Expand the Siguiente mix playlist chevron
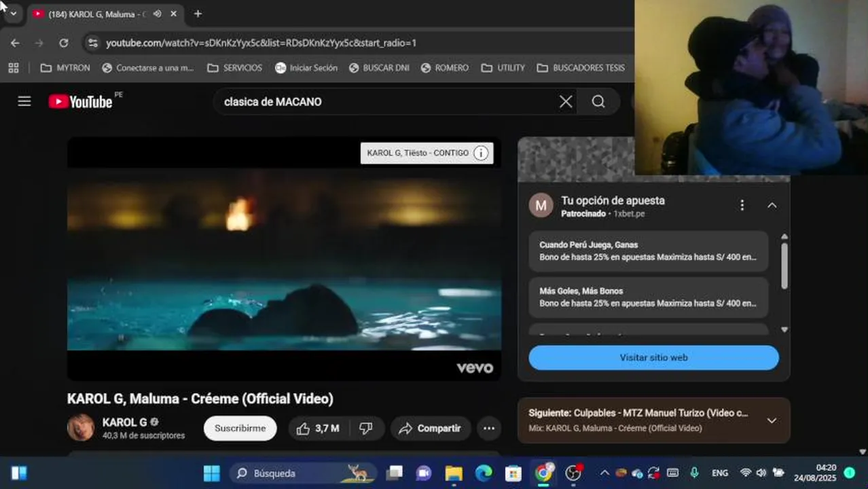Image resolution: width=868 pixels, height=489 pixels. pos(772,420)
